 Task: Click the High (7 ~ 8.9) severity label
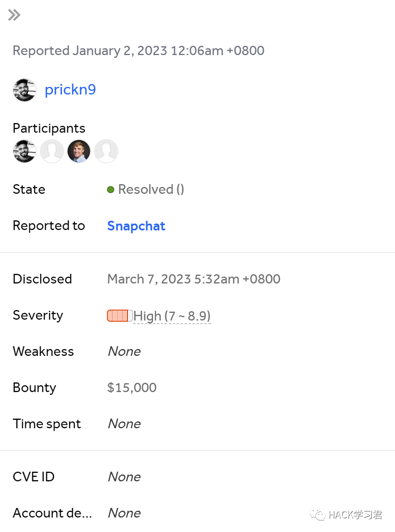point(172,316)
